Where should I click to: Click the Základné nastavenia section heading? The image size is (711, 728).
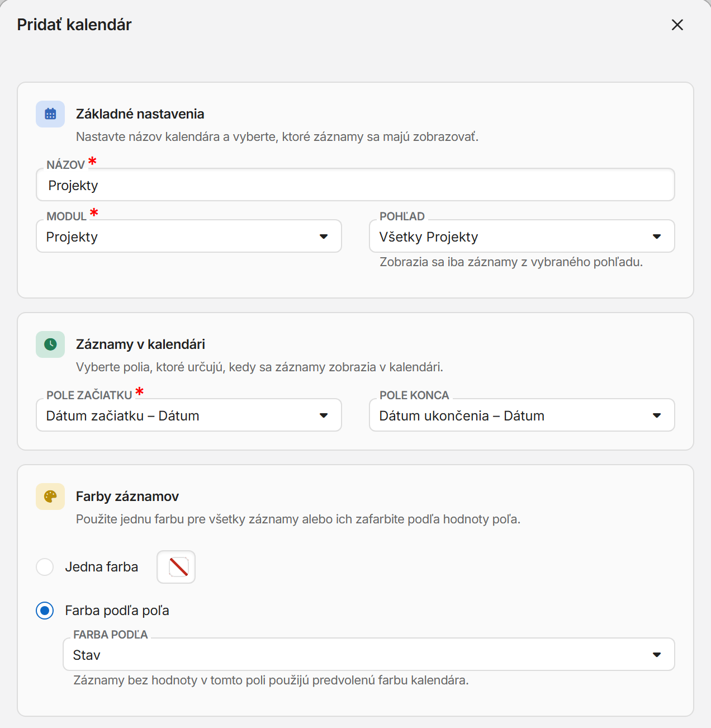(140, 114)
